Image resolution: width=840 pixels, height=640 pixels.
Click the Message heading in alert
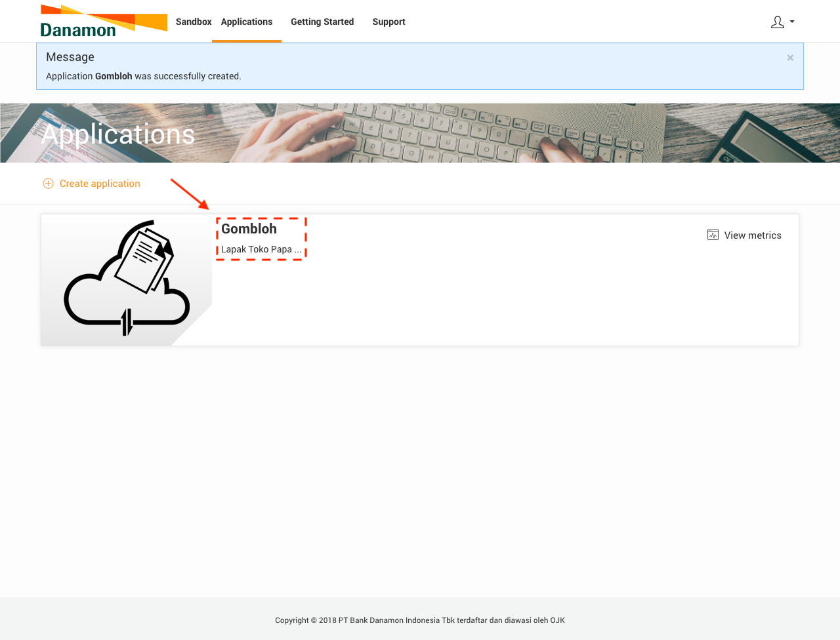coord(70,57)
